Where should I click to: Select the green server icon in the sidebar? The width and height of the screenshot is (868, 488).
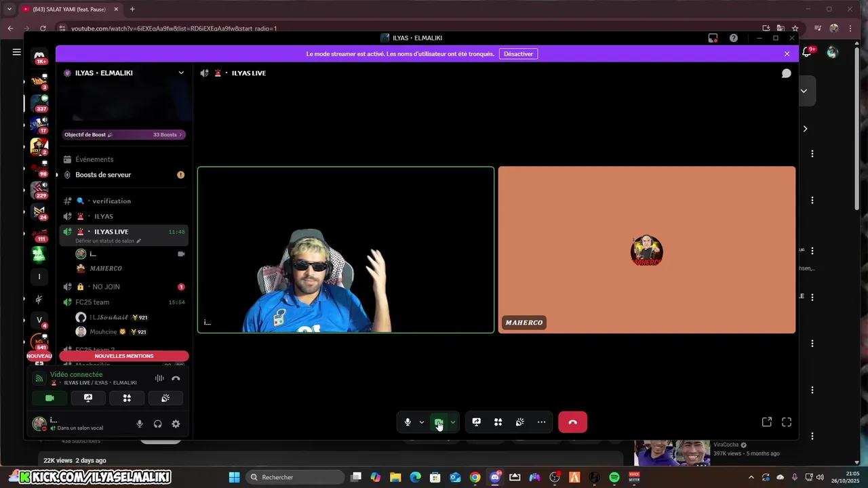[x=39, y=255]
